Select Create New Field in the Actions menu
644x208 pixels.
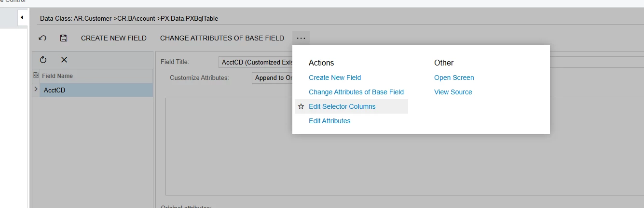[x=335, y=78]
